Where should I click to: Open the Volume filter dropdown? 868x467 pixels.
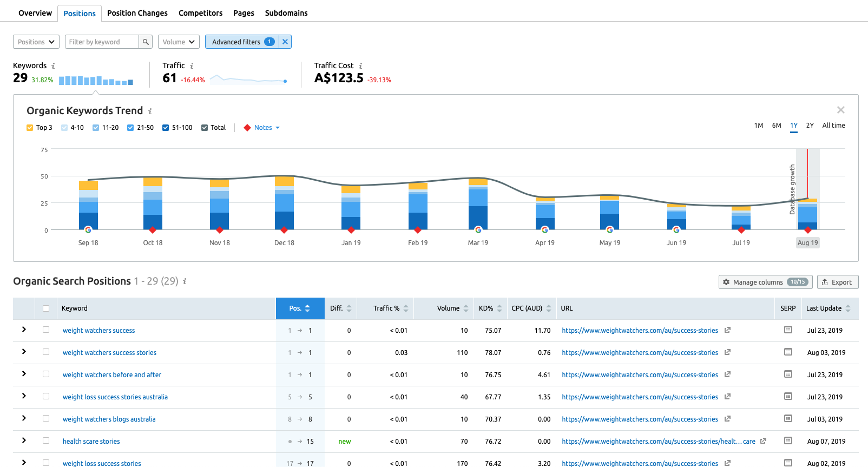pos(179,42)
